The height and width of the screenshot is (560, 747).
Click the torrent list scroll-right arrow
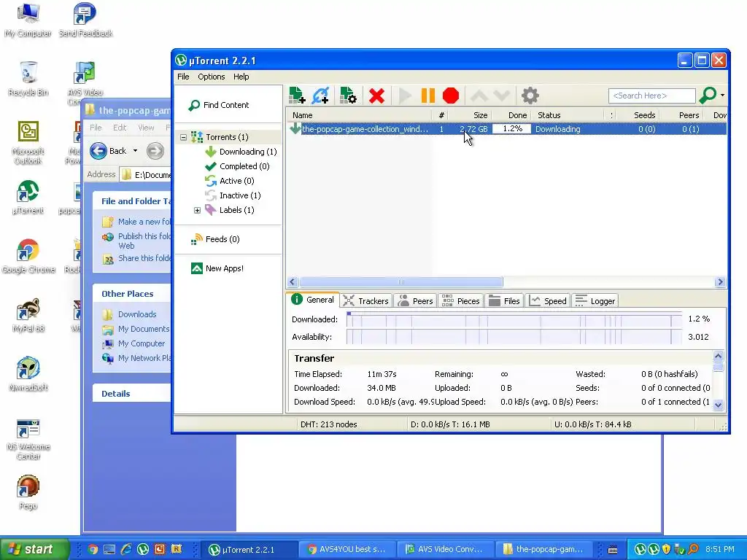tap(720, 282)
